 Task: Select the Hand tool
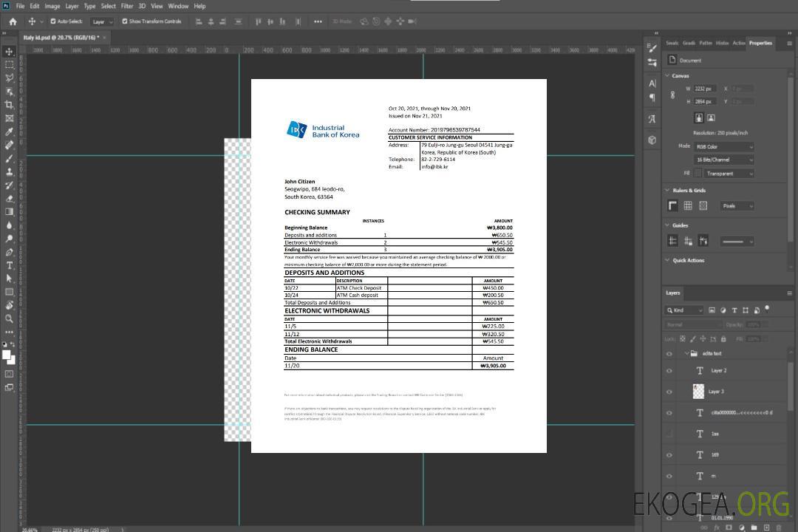point(9,305)
